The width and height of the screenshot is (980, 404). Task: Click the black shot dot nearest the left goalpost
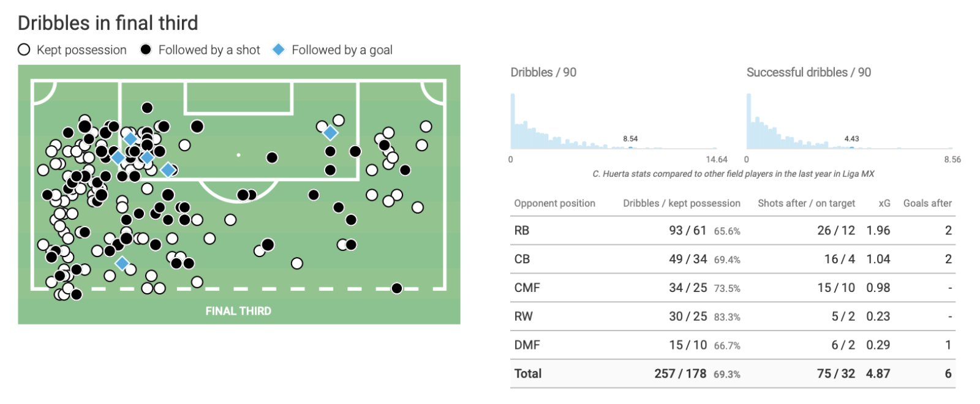[x=197, y=127]
